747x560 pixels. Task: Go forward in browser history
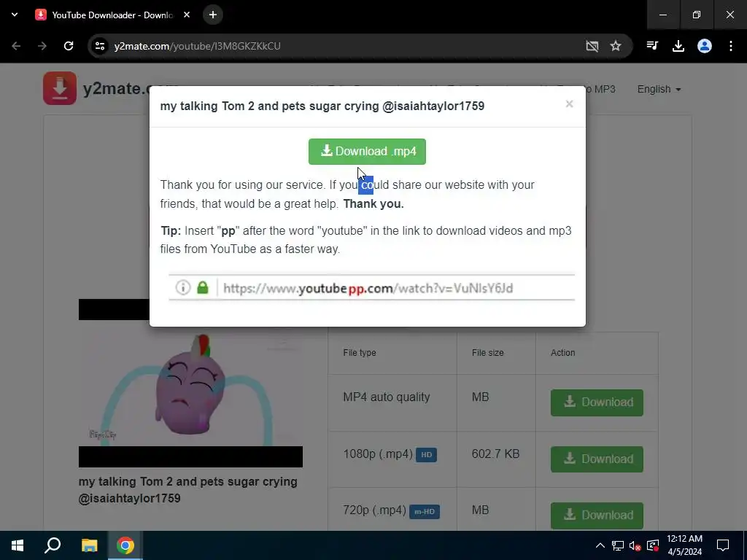point(42,46)
